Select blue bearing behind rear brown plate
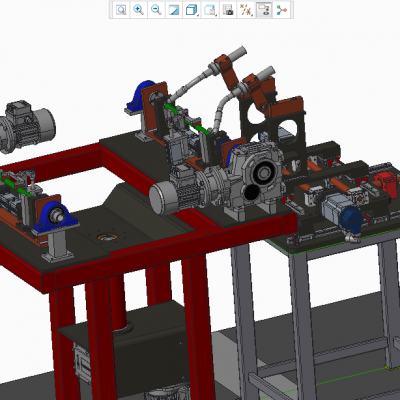Viewport: 400px width, 400px height. [x=139, y=97]
